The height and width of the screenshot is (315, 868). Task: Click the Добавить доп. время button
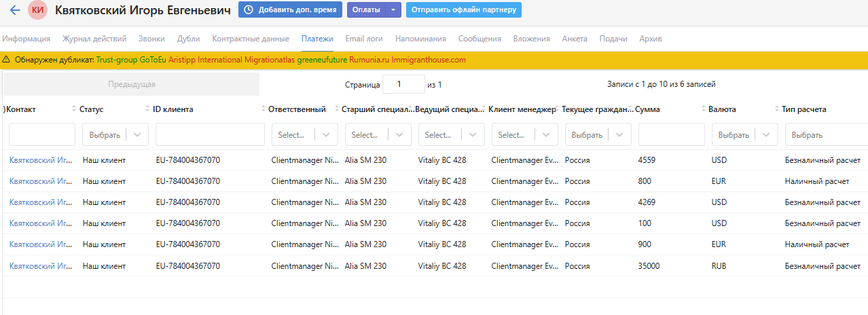290,10
